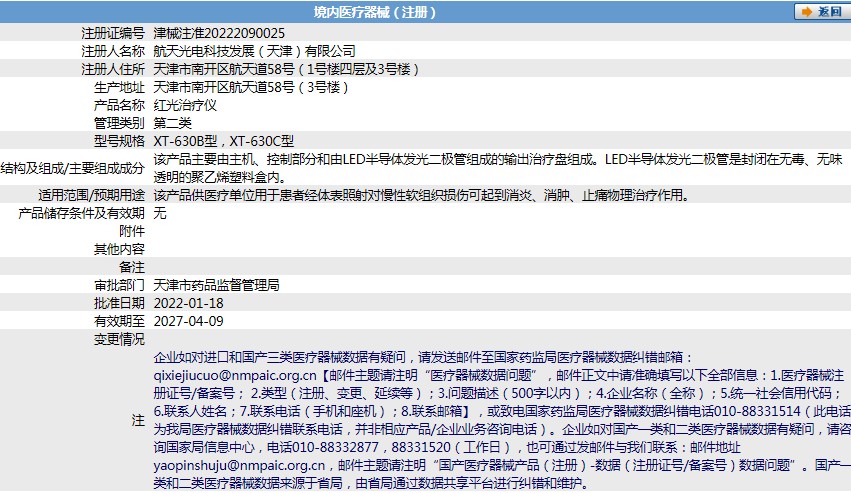Select production address ending in （3号楼）
851x493 pixels.
click(x=251, y=87)
